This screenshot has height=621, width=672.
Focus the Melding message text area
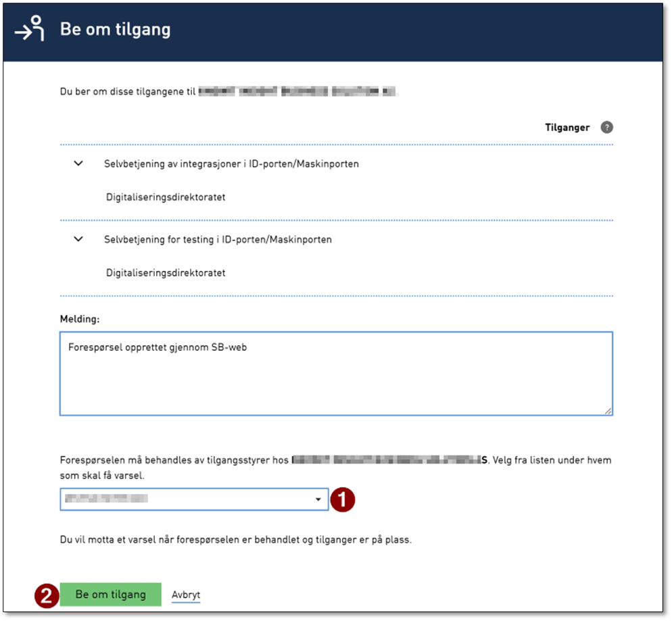(336, 378)
